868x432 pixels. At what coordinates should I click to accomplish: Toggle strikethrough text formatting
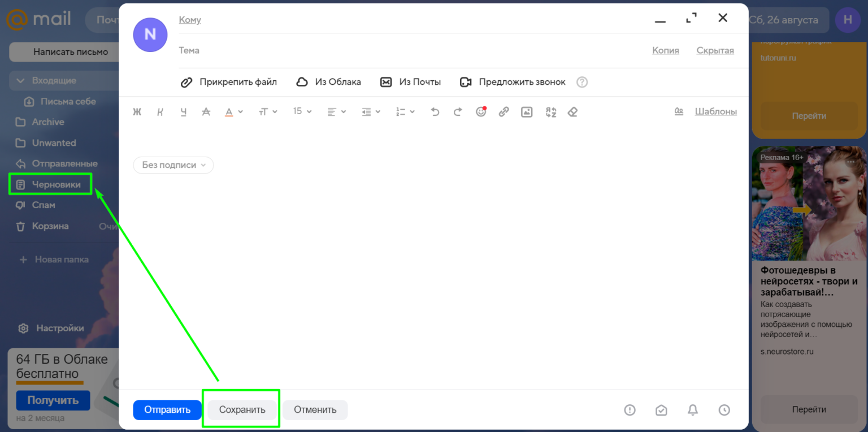click(206, 112)
